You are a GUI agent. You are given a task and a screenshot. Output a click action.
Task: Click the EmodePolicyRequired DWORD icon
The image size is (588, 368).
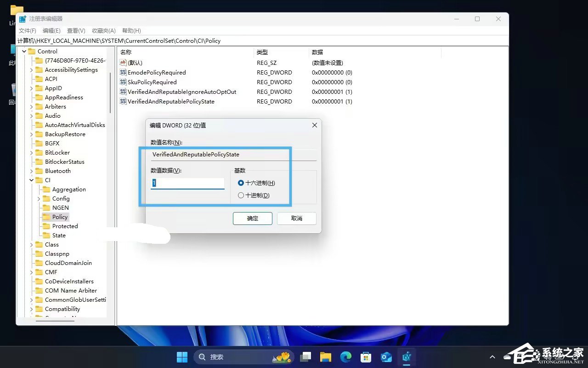point(123,72)
